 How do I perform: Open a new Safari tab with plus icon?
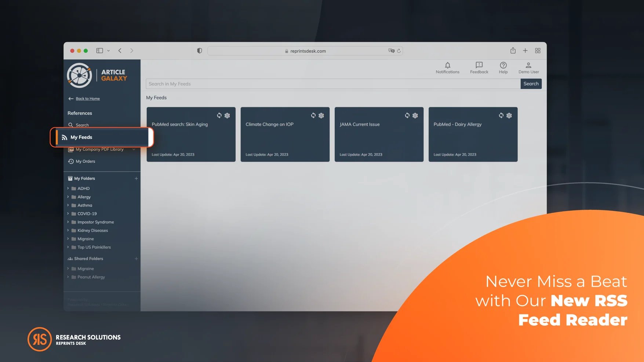(525, 51)
